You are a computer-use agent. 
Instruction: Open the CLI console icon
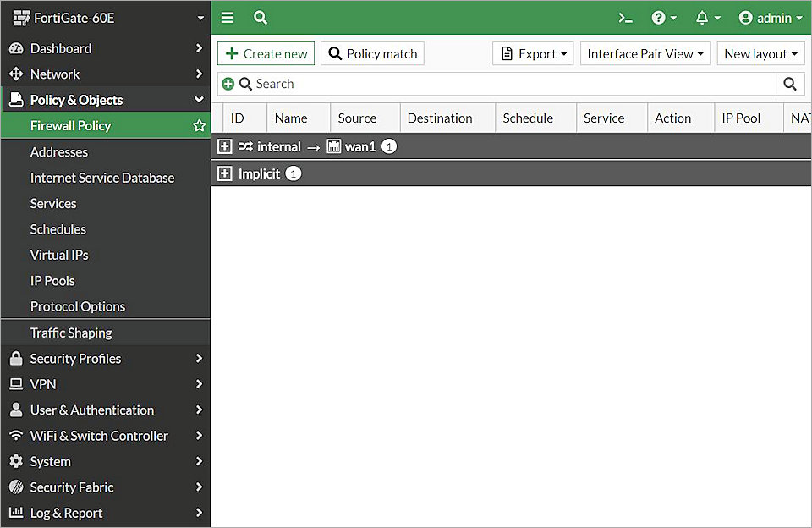point(625,18)
